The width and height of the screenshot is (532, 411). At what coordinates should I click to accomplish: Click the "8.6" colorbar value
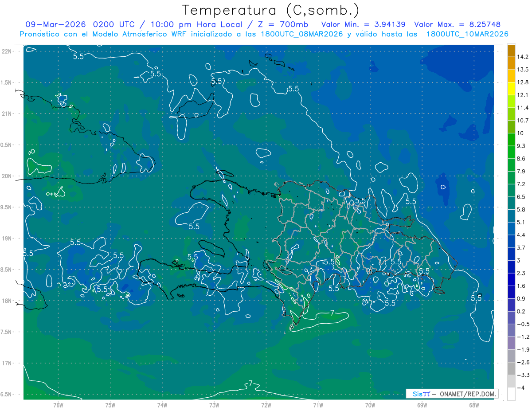521,159
